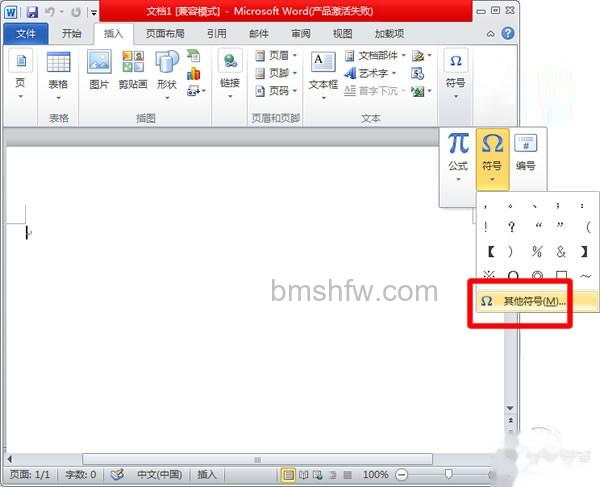Open the 艺术字 WordArt menu

[370, 73]
